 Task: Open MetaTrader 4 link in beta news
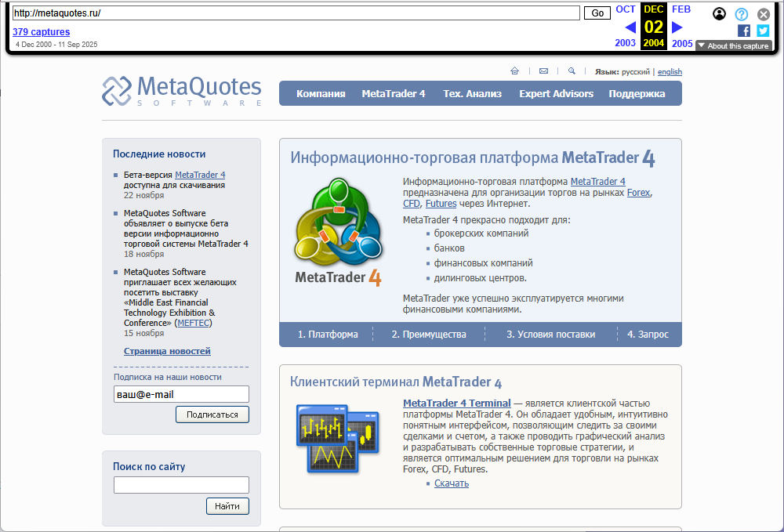(200, 175)
